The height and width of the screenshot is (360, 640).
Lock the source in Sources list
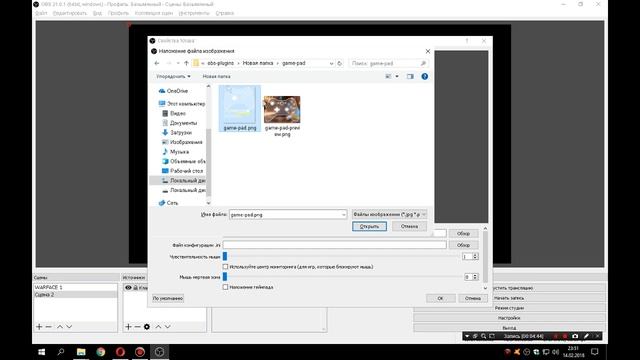pos(136,288)
